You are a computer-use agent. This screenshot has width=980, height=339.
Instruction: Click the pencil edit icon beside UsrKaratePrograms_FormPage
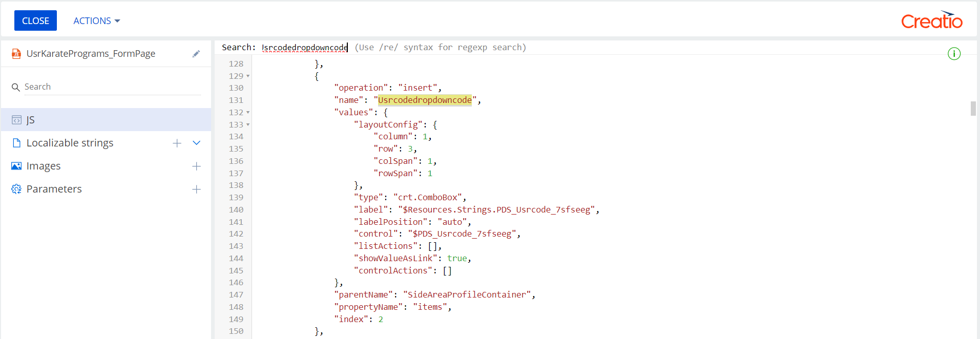(x=196, y=54)
